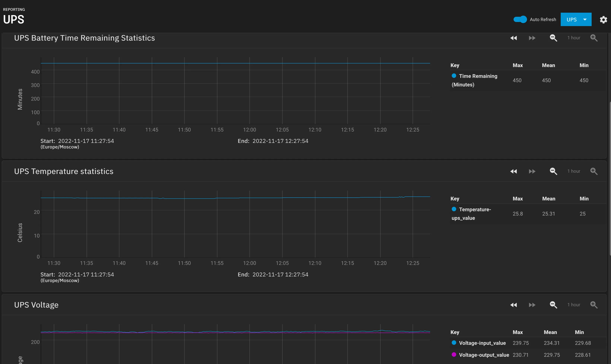This screenshot has height=364, width=611.
Task: Open the reporting settings gear
Action: [603, 19]
